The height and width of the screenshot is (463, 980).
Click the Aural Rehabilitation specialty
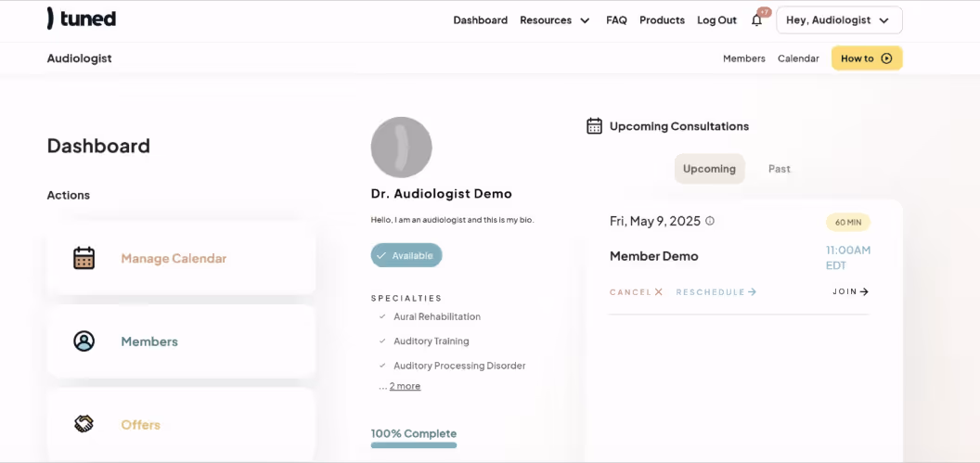[x=437, y=316]
